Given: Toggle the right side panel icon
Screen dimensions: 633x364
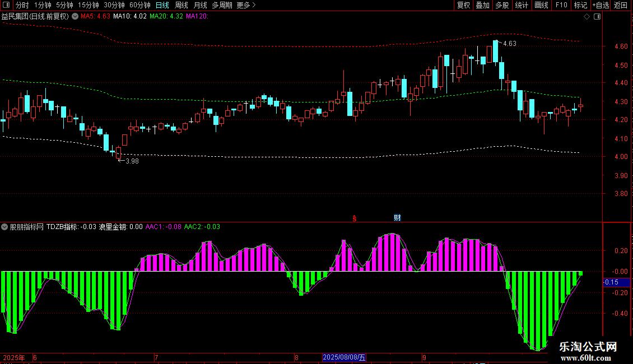Looking at the screenshot, I should (x=597, y=16).
